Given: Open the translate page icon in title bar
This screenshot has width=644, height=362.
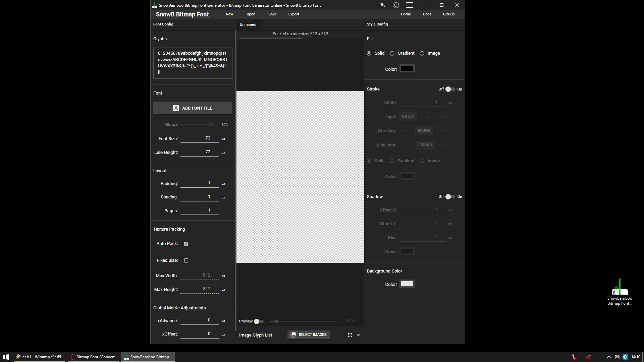Looking at the screenshot, I should [383, 5].
